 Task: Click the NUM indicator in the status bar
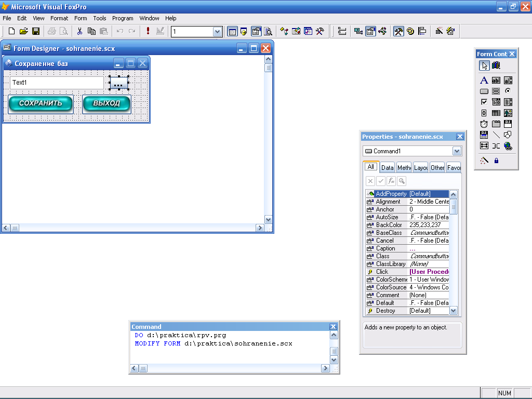pyautogui.click(x=504, y=393)
